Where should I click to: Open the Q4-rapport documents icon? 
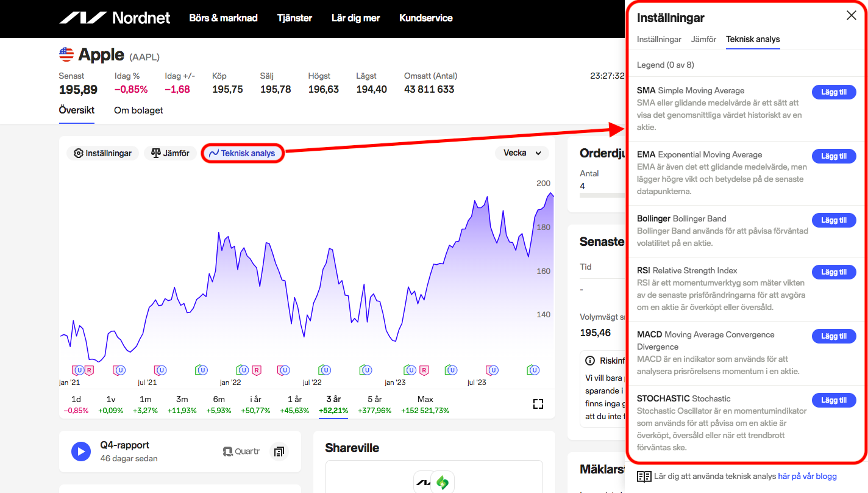point(279,452)
